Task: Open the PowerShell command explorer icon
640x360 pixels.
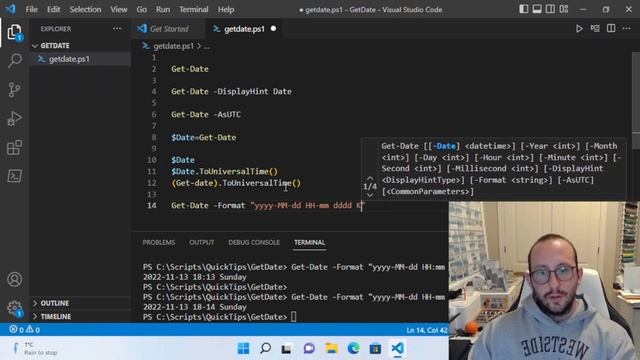Action: 14,176
